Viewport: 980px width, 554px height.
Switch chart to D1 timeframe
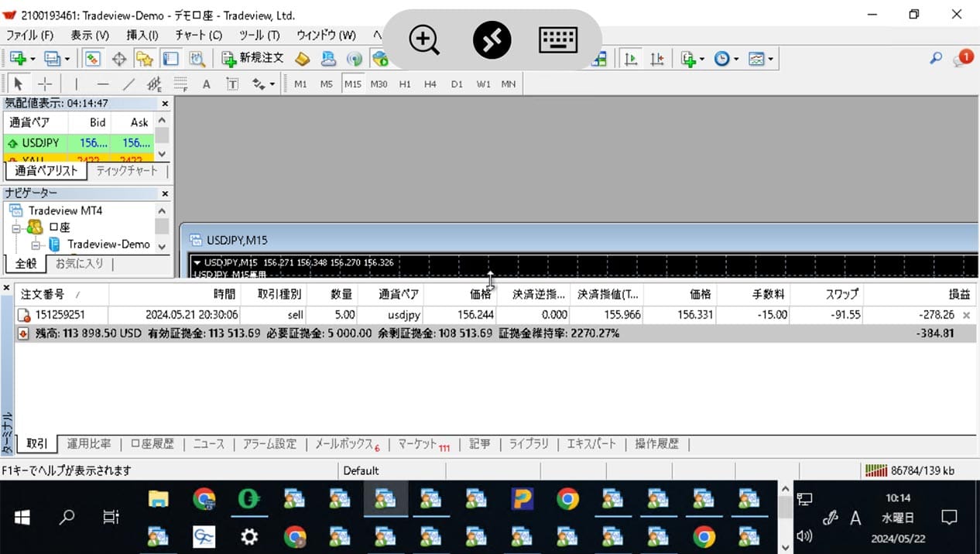tap(457, 84)
